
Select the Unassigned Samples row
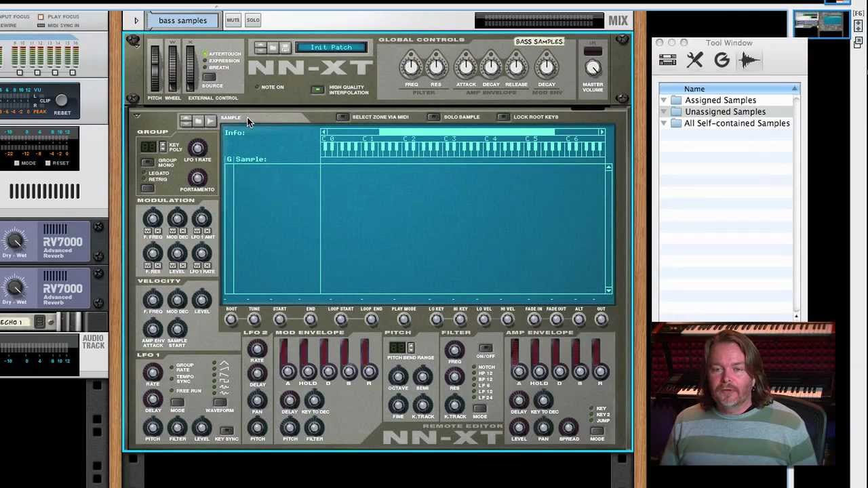click(x=726, y=112)
